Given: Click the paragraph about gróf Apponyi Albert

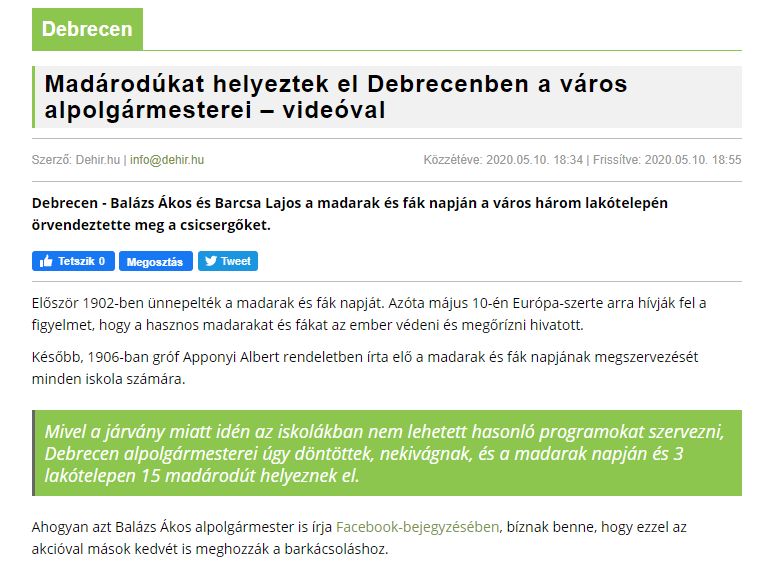Looking at the screenshot, I should point(365,368).
